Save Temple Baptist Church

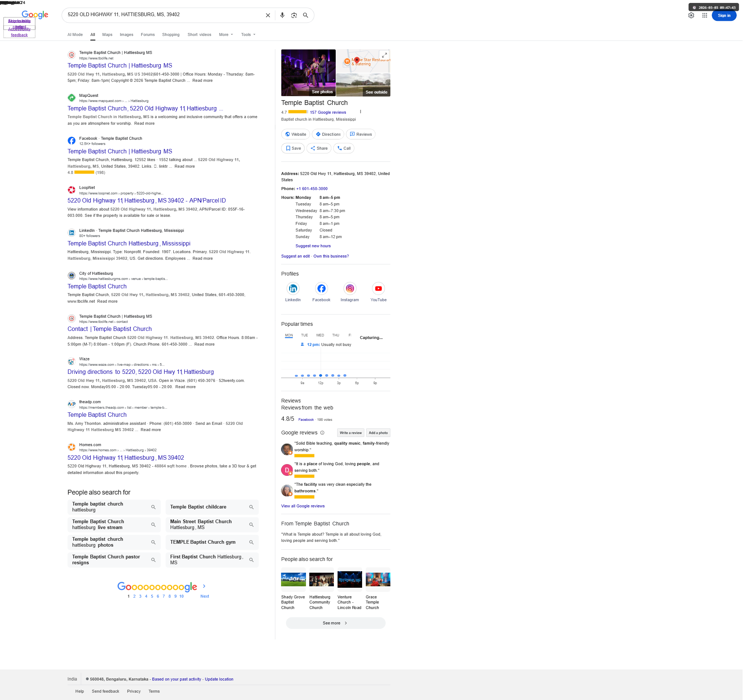(295, 149)
